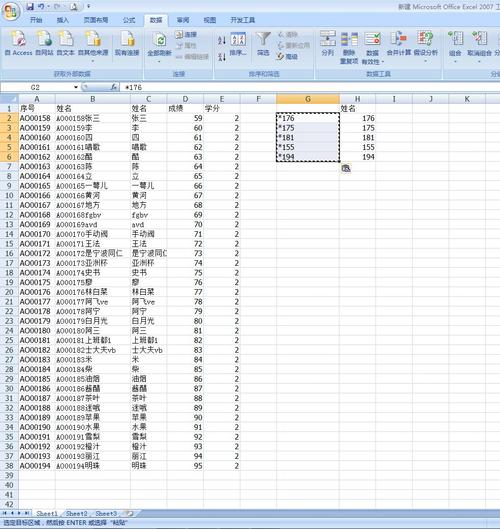Open the Text to Columns tool
Image resolution: width=500 pixels, height=529 pixels.
click(328, 39)
